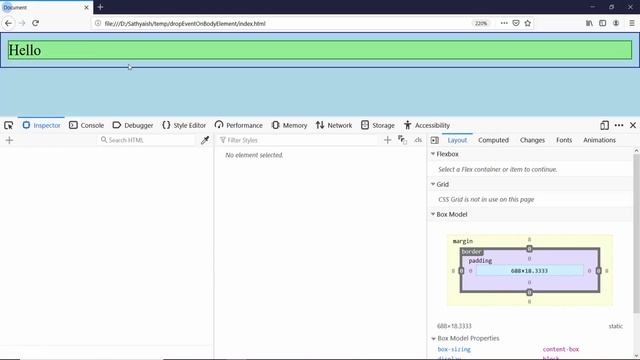Create a new node in markup
Screen dimensions: 640x360
click(x=9, y=140)
